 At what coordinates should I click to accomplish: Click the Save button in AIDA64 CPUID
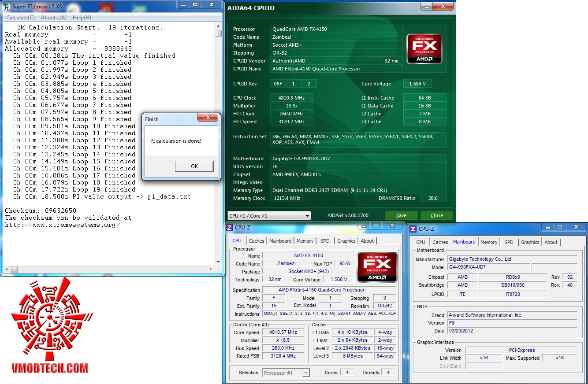pyautogui.click(x=401, y=215)
